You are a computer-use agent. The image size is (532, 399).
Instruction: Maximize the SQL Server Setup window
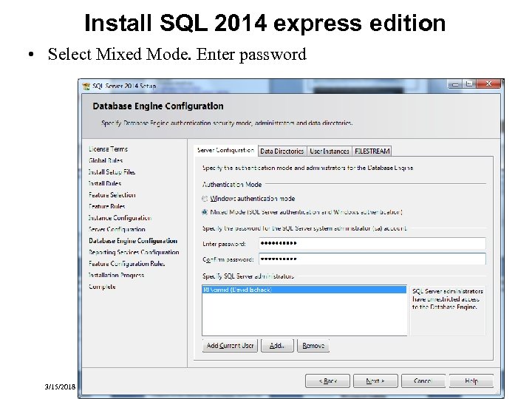tap(470, 84)
